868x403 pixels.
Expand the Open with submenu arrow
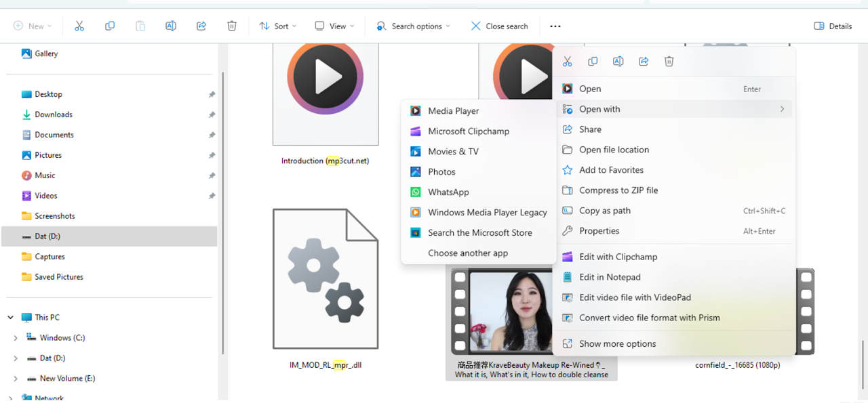tap(782, 109)
